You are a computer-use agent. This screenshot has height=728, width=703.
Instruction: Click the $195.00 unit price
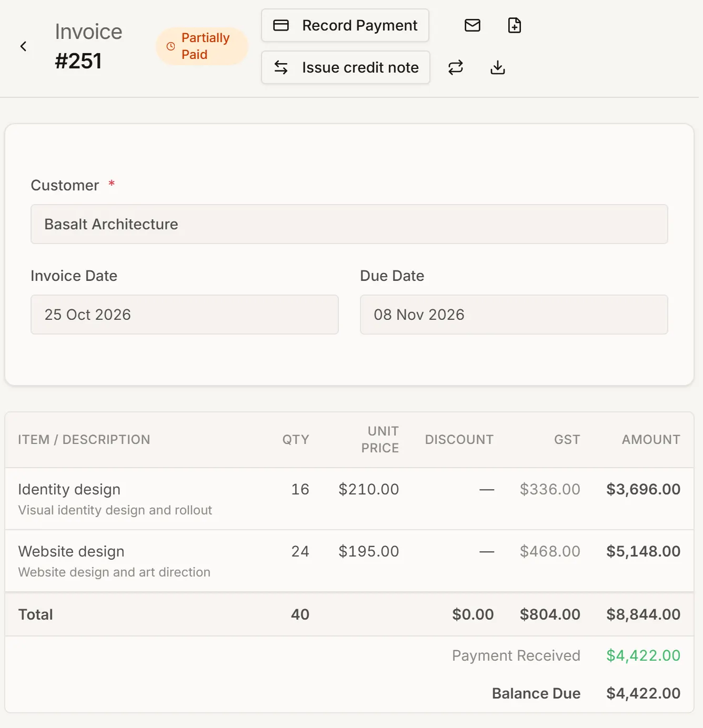(x=369, y=551)
